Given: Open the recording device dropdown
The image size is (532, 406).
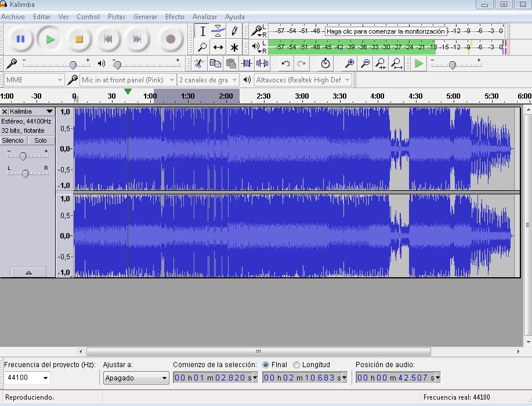Looking at the screenshot, I should point(127,79).
